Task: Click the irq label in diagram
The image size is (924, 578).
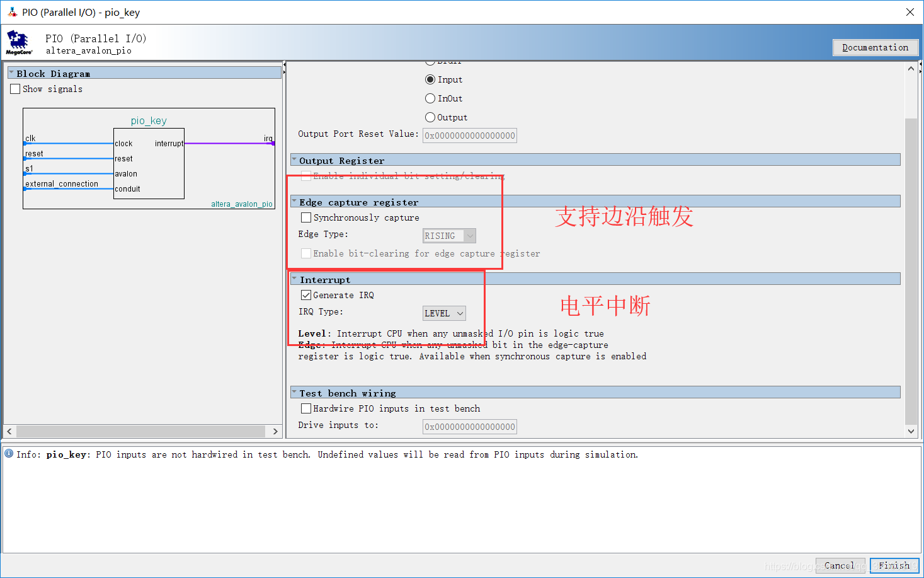Action: (x=268, y=138)
